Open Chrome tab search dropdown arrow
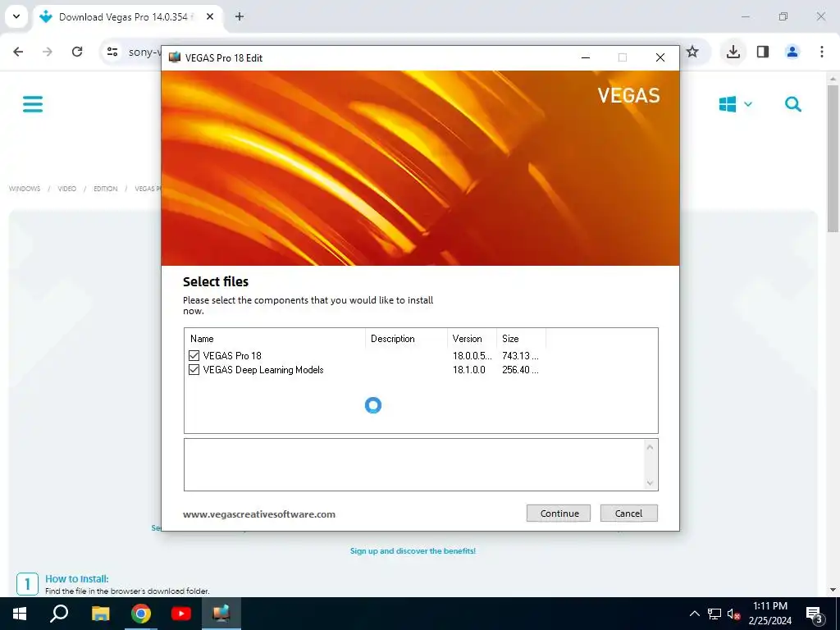The image size is (840, 630). 16,16
